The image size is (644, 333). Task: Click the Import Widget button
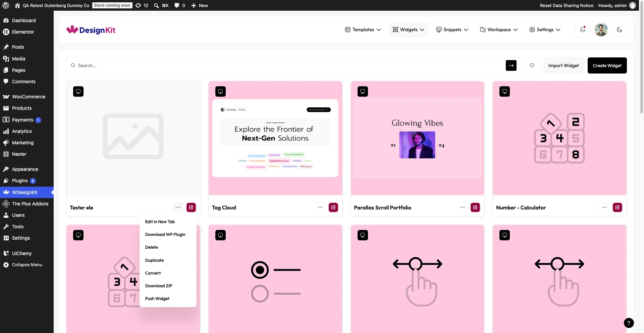(563, 65)
